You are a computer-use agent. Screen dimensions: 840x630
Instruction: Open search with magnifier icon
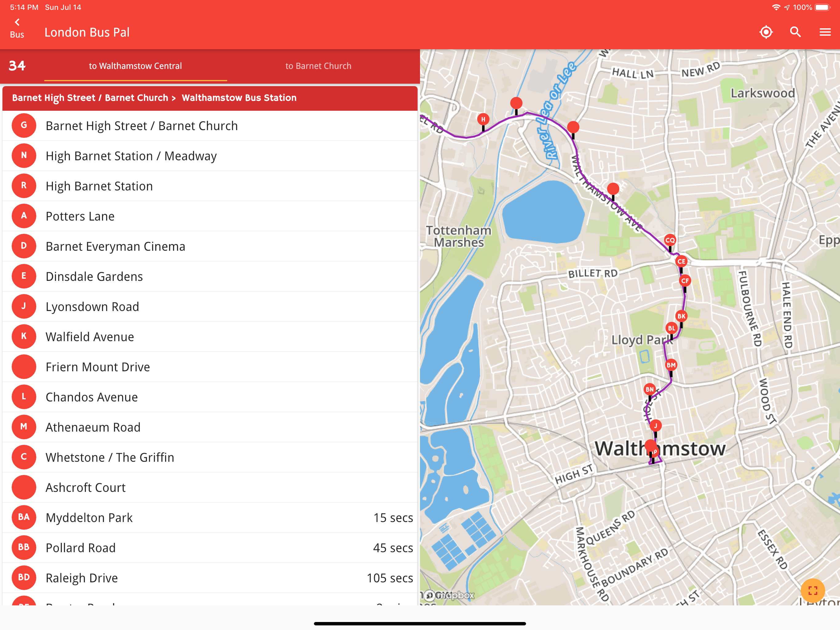point(795,32)
